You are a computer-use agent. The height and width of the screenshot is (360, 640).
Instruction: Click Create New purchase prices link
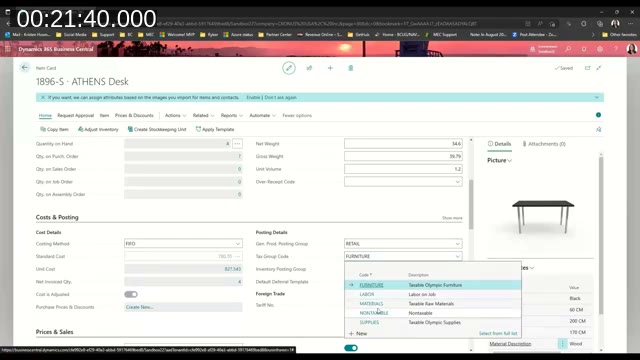point(140,307)
